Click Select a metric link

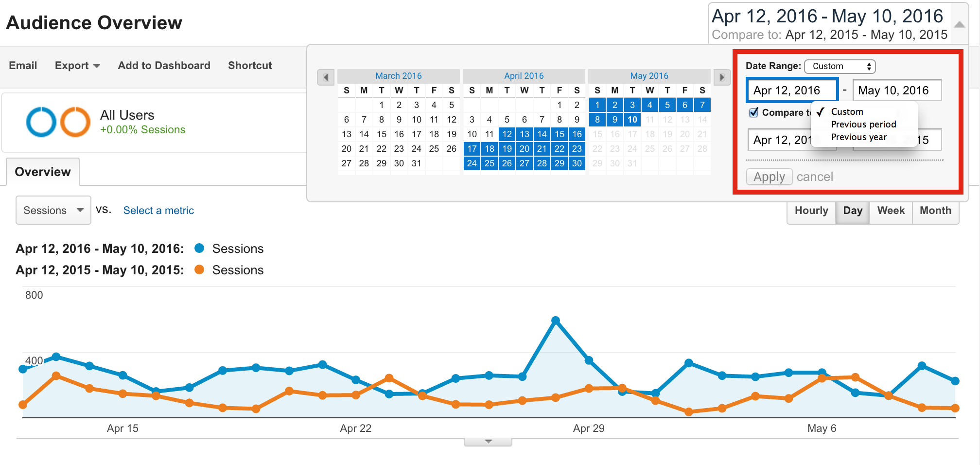coord(158,211)
